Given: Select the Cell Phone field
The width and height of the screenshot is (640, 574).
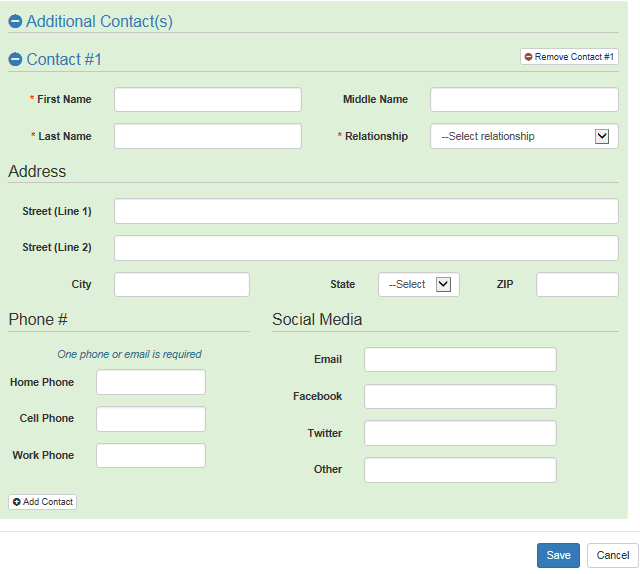Looking at the screenshot, I should click(151, 419).
